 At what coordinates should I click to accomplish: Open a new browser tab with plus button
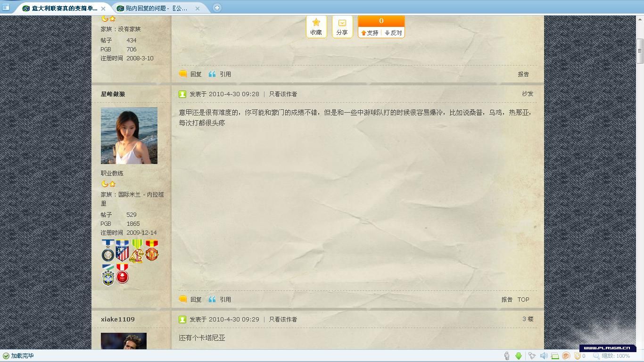[217, 8]
